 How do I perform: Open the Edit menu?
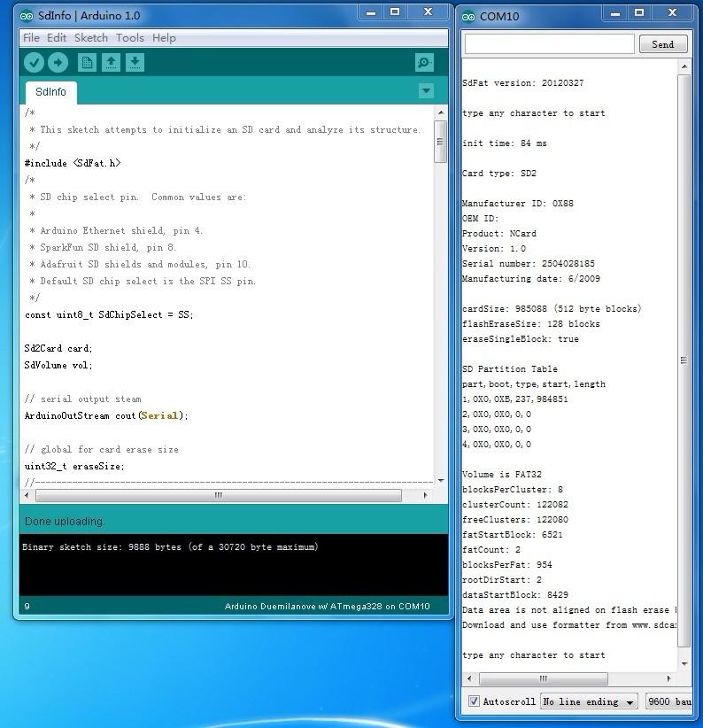point(57,37)
